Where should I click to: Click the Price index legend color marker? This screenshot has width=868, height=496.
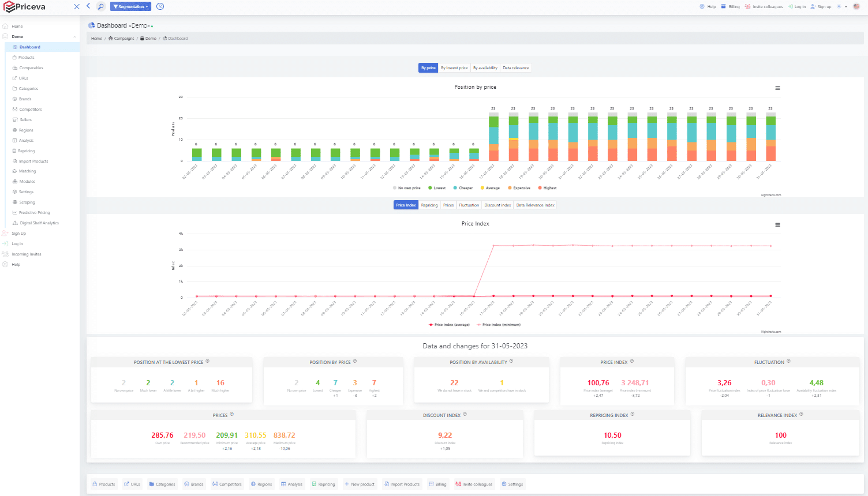click(431, 324)
